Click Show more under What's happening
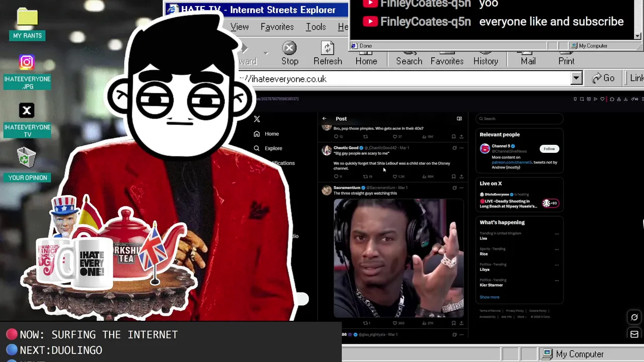 (x=489, y=297)
